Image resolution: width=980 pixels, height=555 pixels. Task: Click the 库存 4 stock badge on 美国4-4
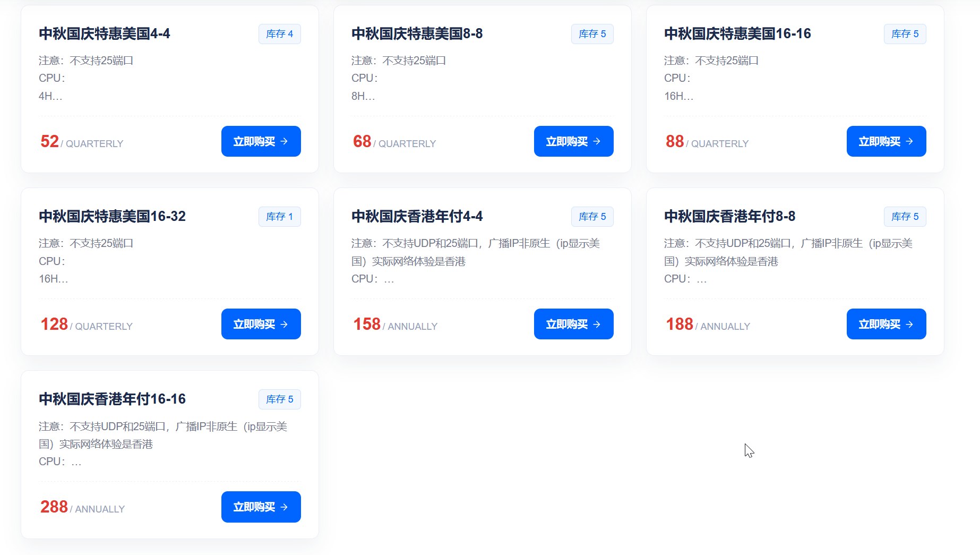[279, 34]
